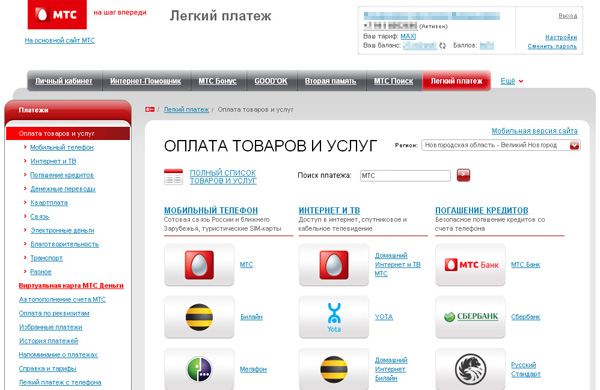Open the ИНТЕРНЕТ И ТВ category heading
The height and width of the screenshot is (390, 600).
tap(329, 210)
